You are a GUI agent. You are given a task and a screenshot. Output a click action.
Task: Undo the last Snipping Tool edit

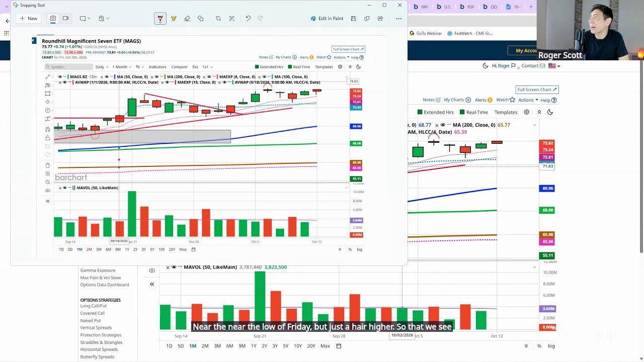(248, 19)
